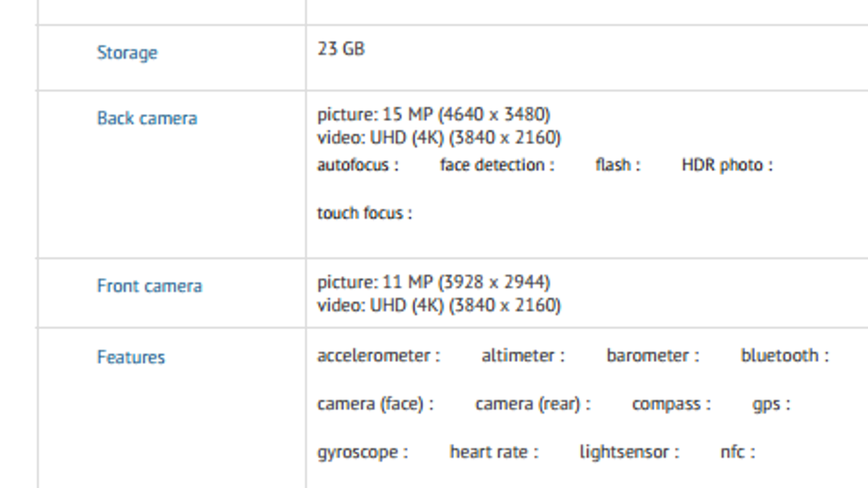The height and width of the screenshot is (488, 868).
Task: Select the Front camera row label
Action: (x=149, y=286)
